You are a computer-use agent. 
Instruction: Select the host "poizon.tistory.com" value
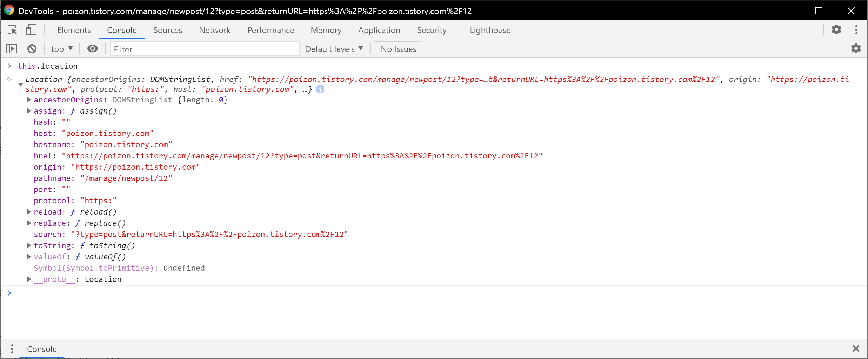click(108, 133)
